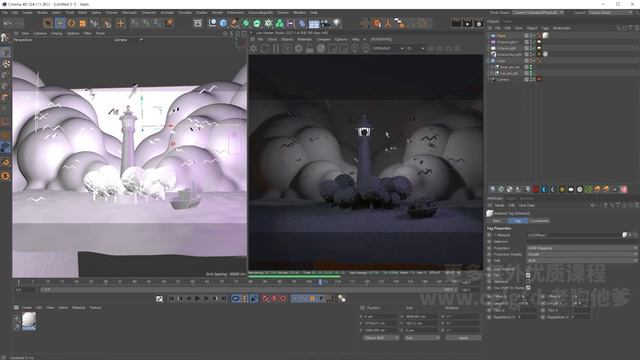The width and height of the screenshot is (640, 360).
Task: Switch to Basic tab in Attributes
Action: pos(497,220)
